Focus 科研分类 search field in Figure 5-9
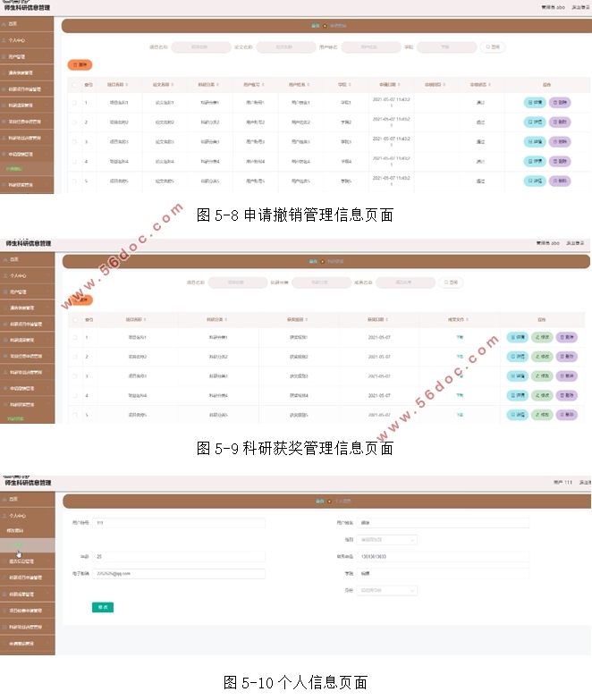 (321, 283)
